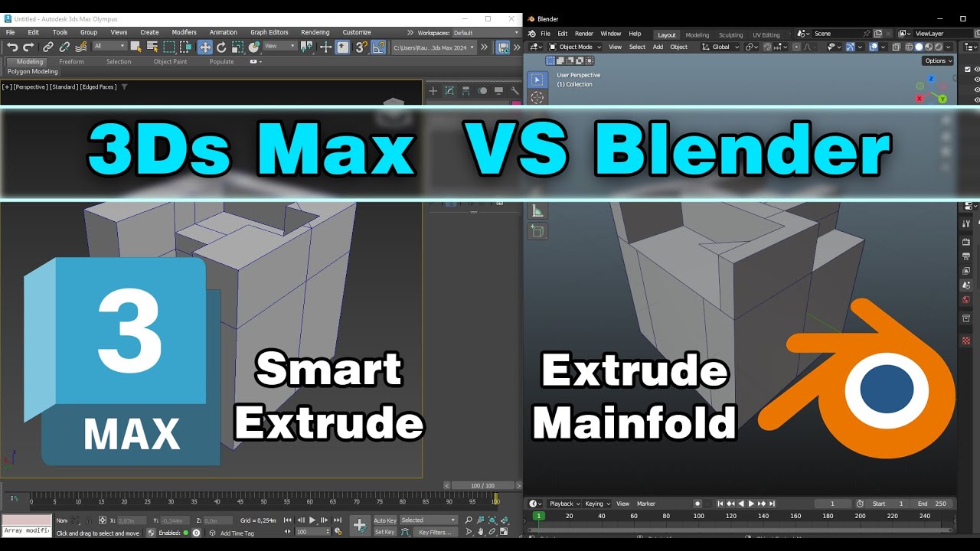The height and width of the screenshot is (551, 980).
Task: Click Select and Place tool in 3ds Max
Action: (x=254, y=47)
